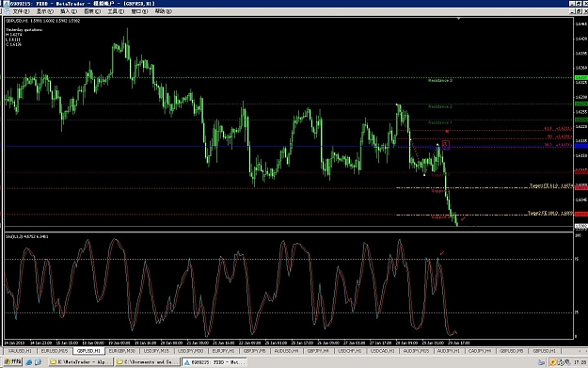
Task: Switch to the USDCAD,H1 chart tab
Action: click(383, 351)
